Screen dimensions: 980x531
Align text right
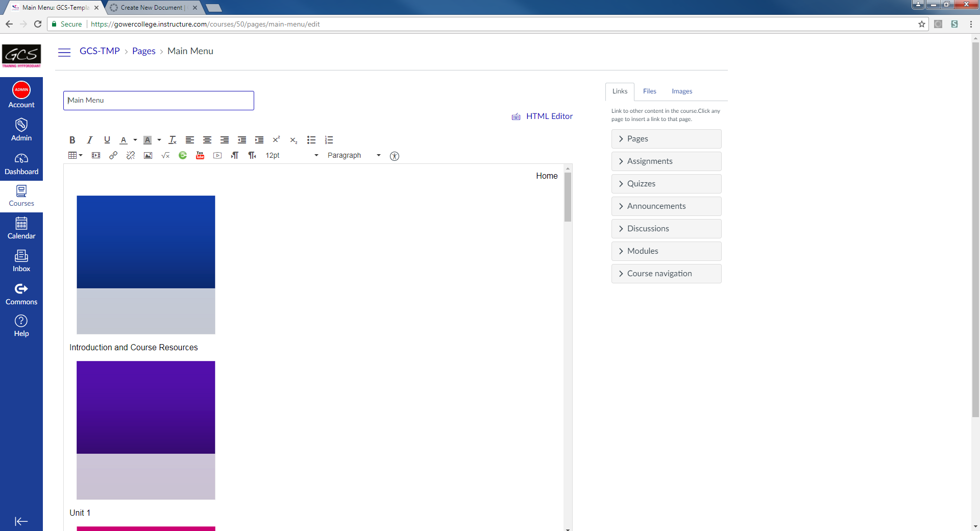coord(225,140)
